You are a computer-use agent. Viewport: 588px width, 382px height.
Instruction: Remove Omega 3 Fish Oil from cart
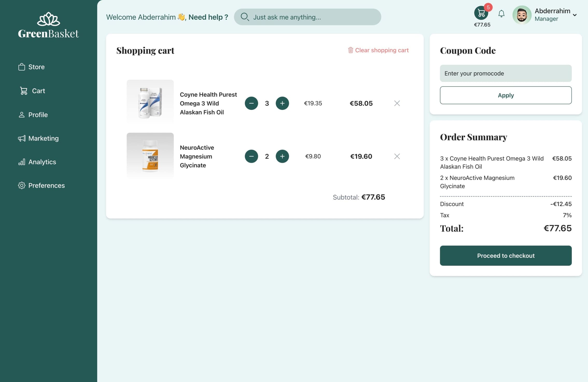pyautogui.click(x=397, y=103)
